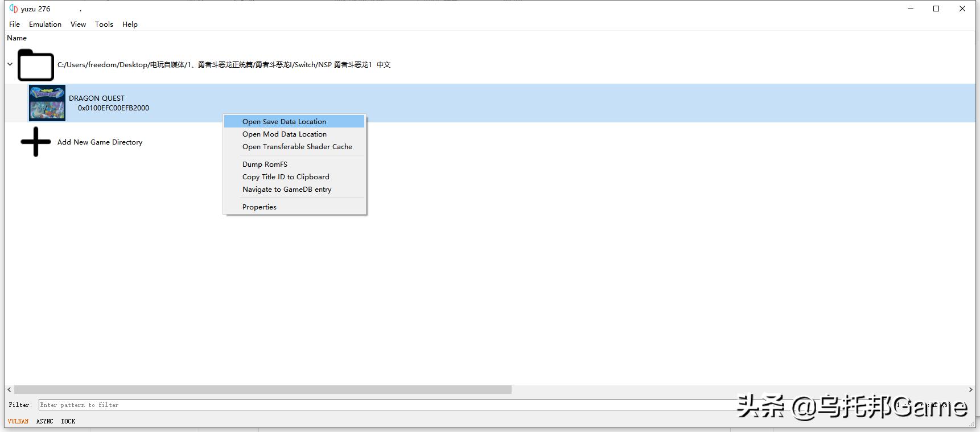This screenshot has height=432, width=980.
Task: Click title ID 0x0100EFC00EFB2000
Action: [114, 108]
